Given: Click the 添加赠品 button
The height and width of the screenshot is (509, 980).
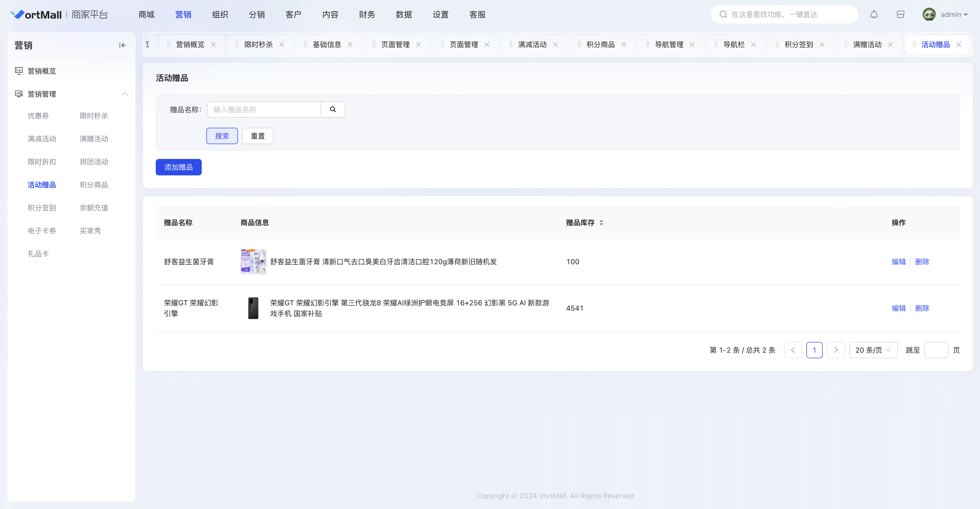Looking at the screenshot, I should coord(178,167).
